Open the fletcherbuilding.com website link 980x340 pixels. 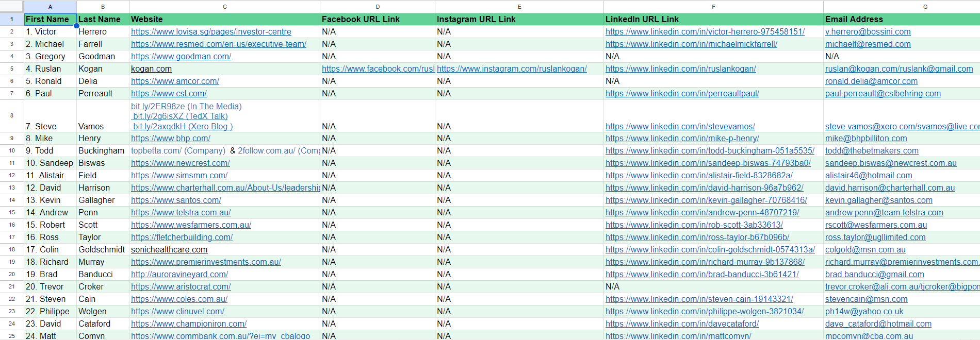click(x=182, y=237)
